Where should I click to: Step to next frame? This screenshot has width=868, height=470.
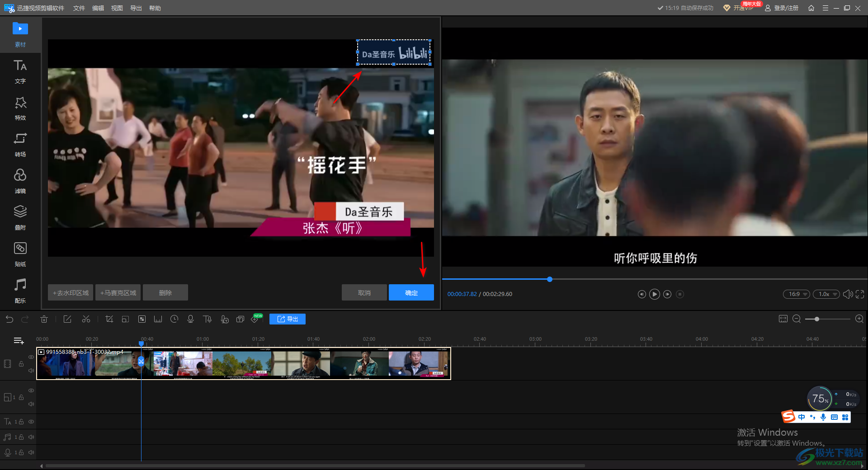[667, 294]
